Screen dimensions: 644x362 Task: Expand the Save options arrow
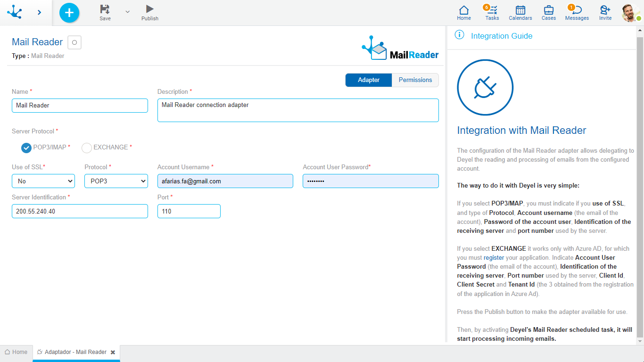tap(127, 12)
